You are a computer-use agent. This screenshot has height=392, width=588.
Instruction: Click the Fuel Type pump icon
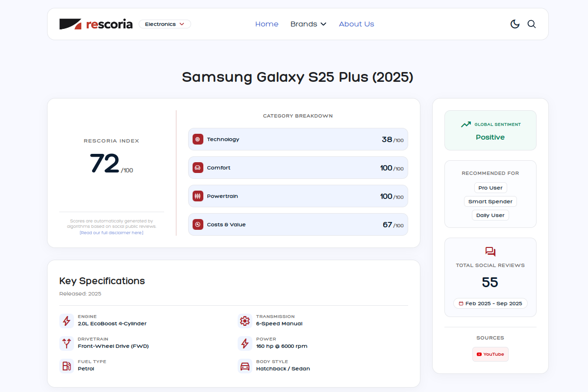click(67, 366)
